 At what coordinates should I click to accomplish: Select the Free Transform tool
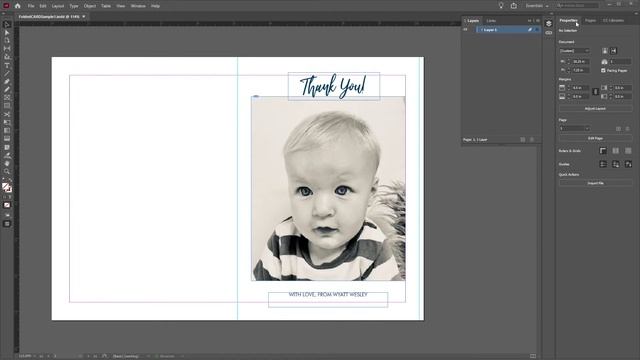pos(7,122)
